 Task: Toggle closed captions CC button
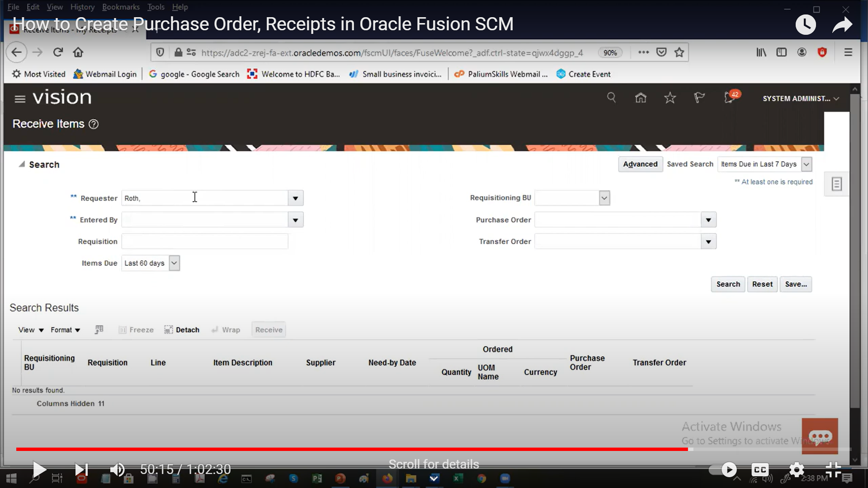(x=760, y=469)
